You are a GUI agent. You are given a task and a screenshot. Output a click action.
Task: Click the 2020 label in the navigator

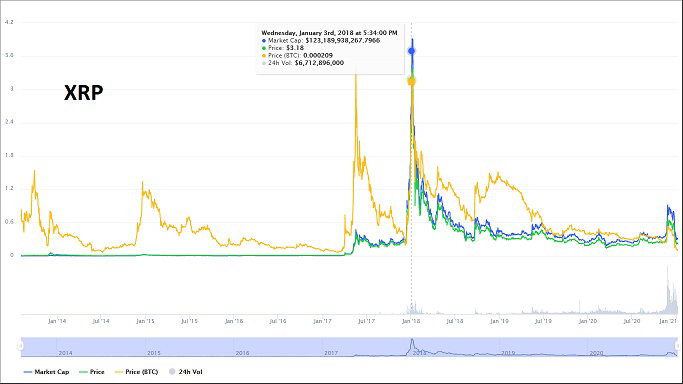(596, 353)
